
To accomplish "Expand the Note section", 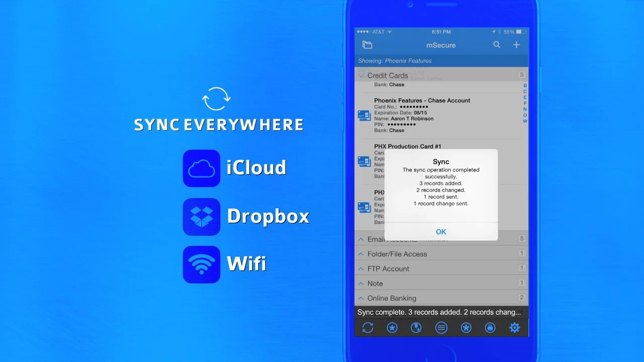I will coord(441,283).
